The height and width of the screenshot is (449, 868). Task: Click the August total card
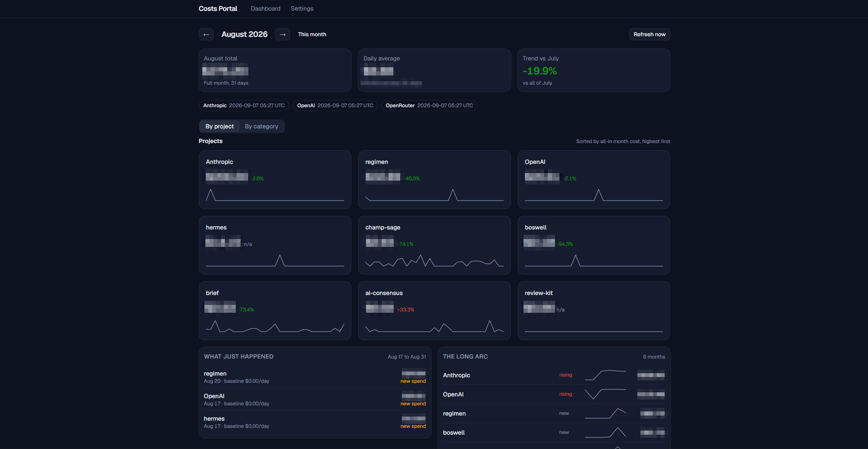point(275,70)
